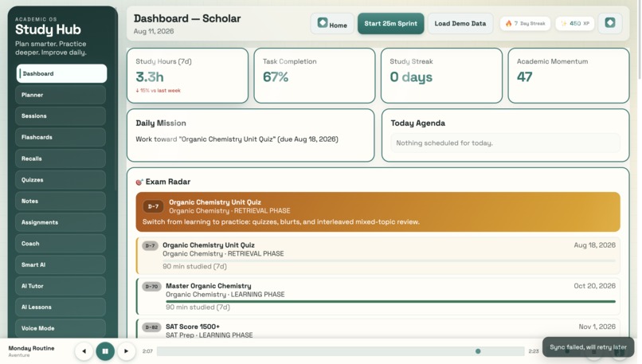Screen dimensions: 642x364
Task: Open the SAT Score 1500+ exam row
Action: (x=378, y=329)
